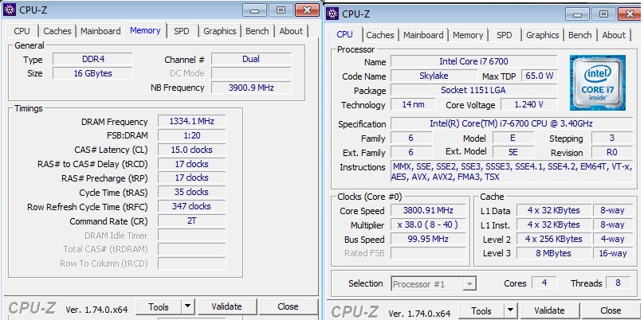
Task: Click multiplier value x 38.0 ( 8 - 40 )
Action: pyautogui.click(x=428, y=225)
